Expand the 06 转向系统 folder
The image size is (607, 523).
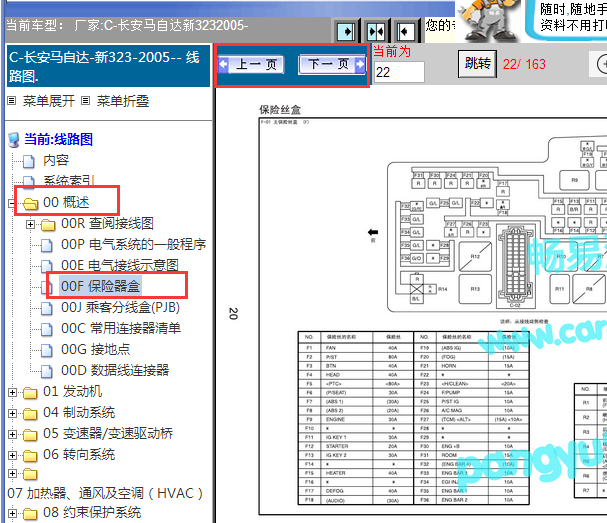pos(12,455)
